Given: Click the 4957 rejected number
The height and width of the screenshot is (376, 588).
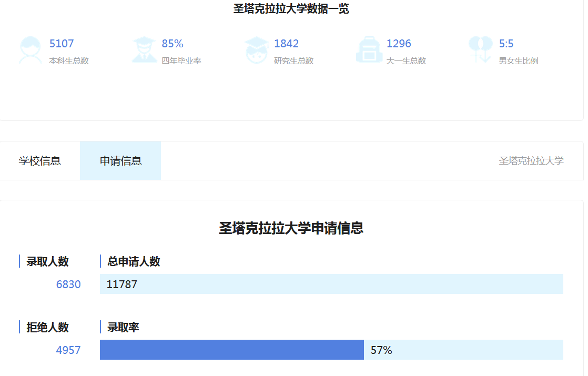Looking at the screenshot, I should [68, 350].
